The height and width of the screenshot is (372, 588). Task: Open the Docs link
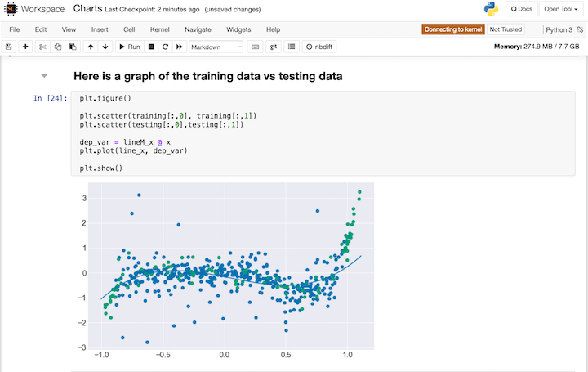click(522, 9)
